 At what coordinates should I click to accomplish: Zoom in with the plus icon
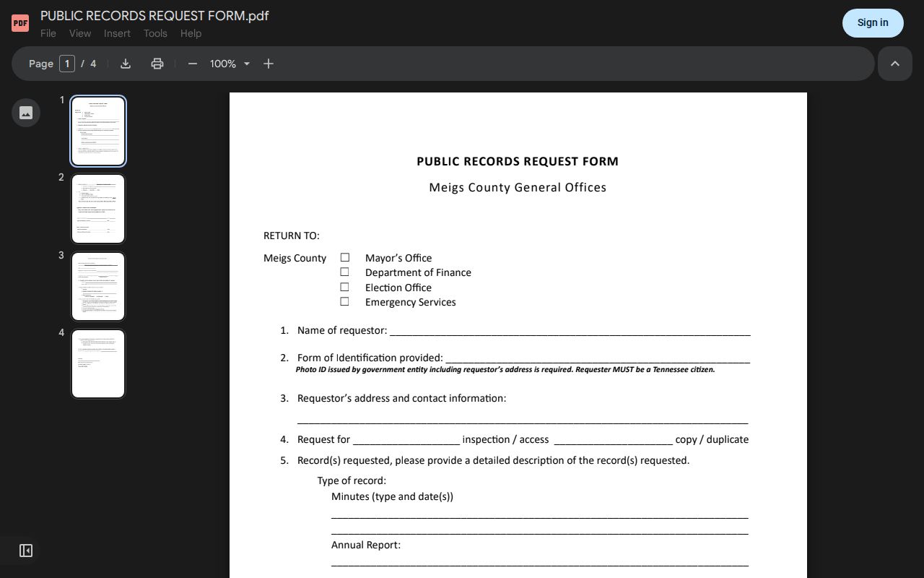point(269,64)
